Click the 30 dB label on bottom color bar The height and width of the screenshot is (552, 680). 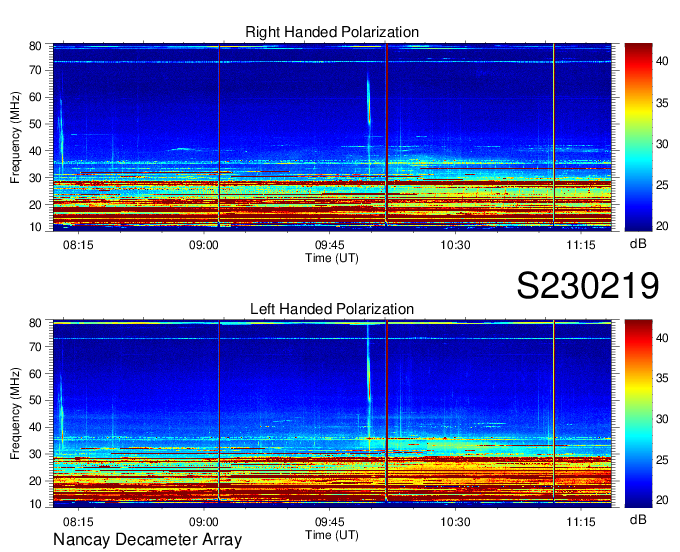point(662,419)
